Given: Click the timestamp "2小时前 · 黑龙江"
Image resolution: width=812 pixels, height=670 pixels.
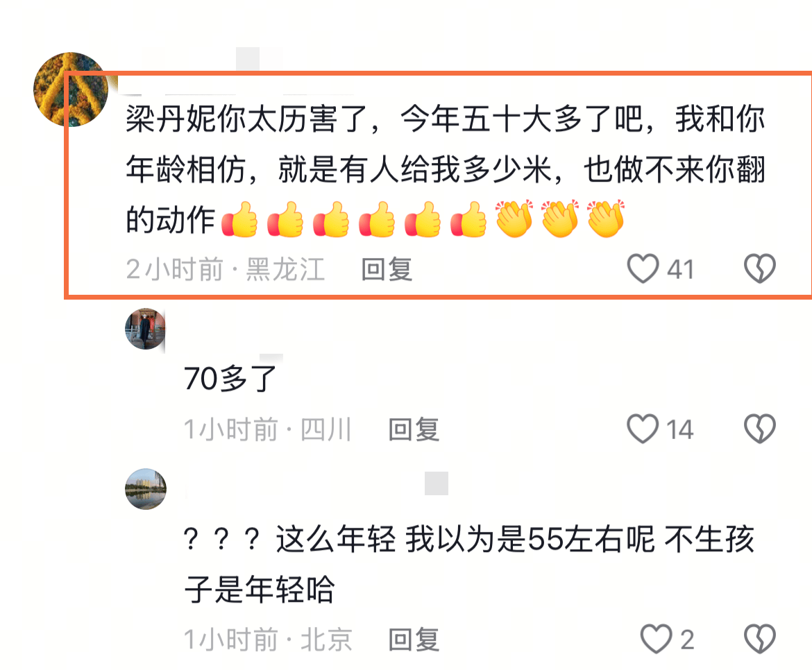Looking at the screenshot, I should [x=226, y=270].
